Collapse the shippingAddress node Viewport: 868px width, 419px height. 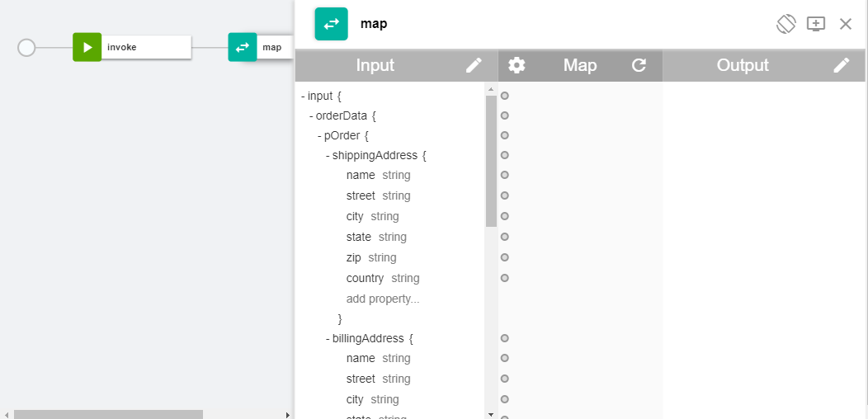(x=328, y=155)
